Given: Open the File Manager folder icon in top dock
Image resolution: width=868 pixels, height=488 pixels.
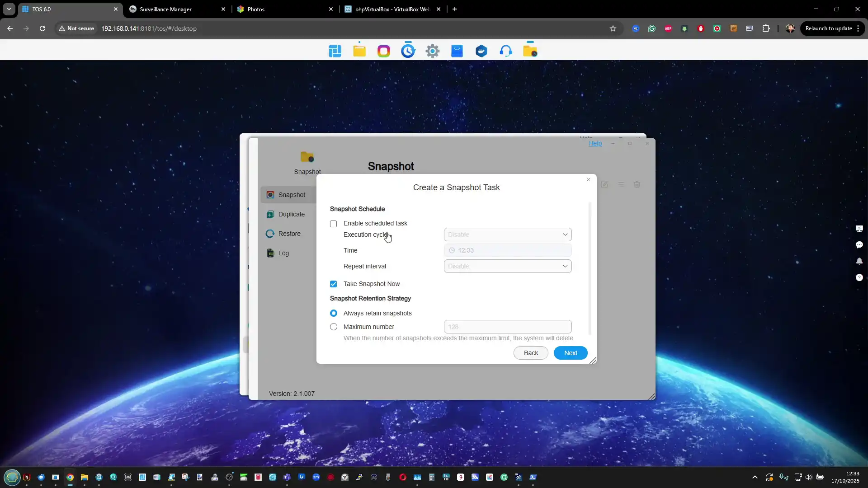Looking at the screenshot, I should pyautogui.click(x=359, y=51).
